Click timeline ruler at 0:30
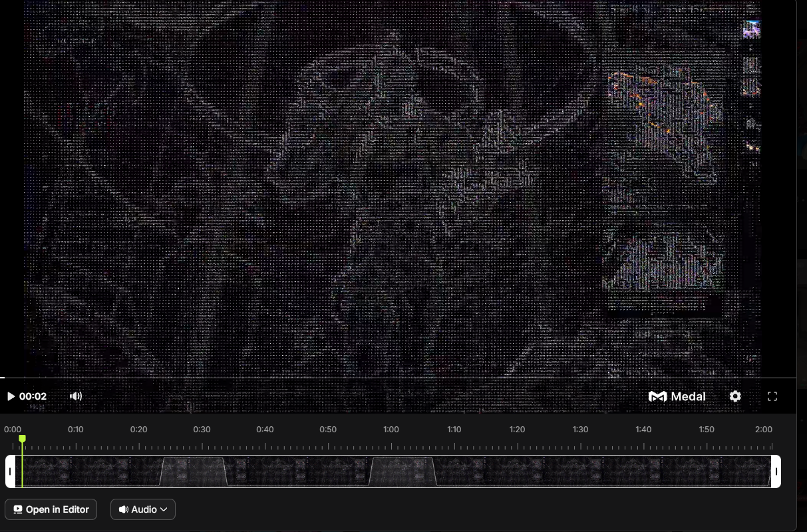 click(202, 430)
